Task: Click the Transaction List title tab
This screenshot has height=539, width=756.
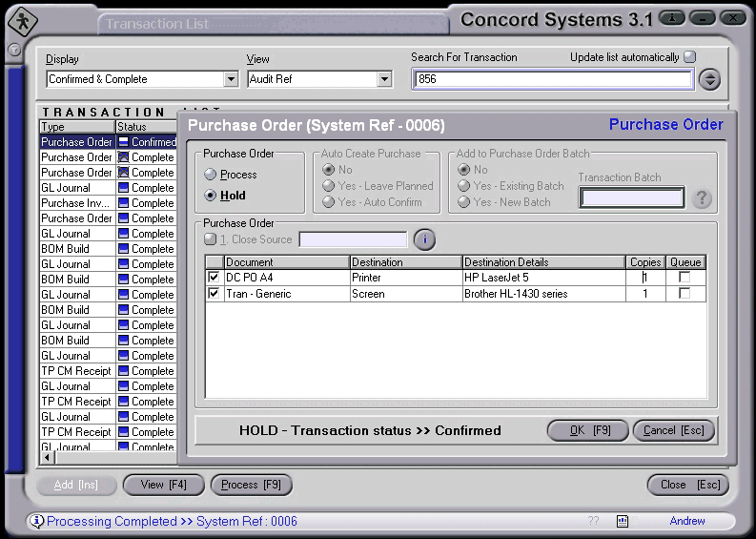Action: [x=273, y=24]
